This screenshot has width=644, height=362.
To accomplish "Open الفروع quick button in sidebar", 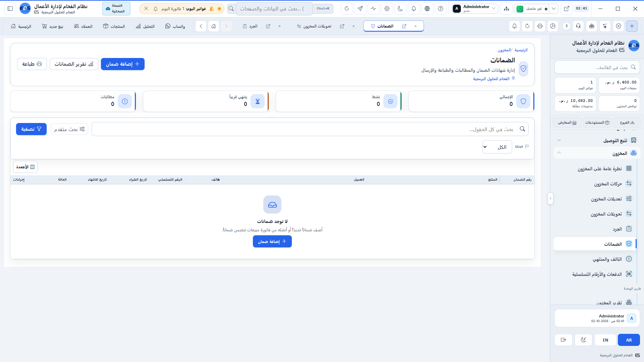I will tap(627, 123).
